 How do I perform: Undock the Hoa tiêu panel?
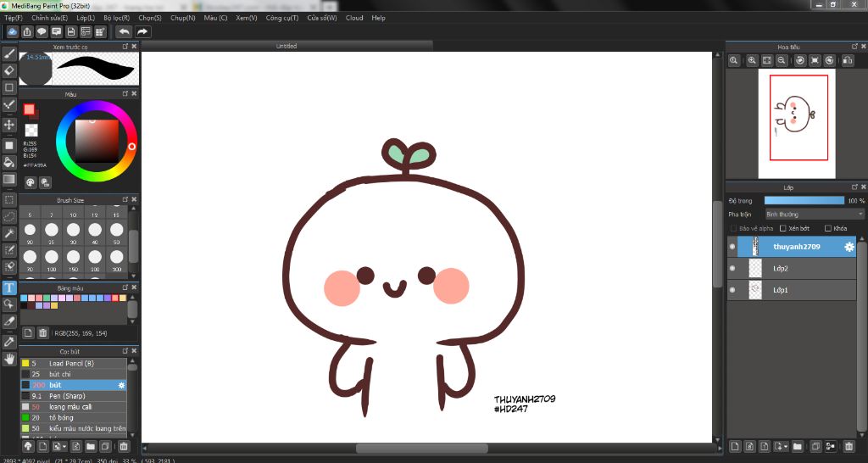(854, 47)
